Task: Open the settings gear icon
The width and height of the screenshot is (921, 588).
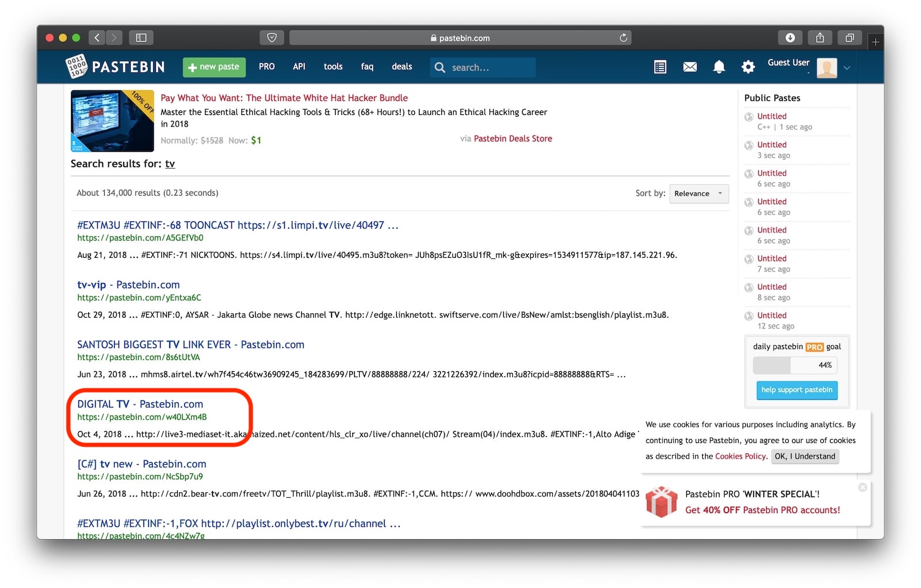Action: pos(748,67)
